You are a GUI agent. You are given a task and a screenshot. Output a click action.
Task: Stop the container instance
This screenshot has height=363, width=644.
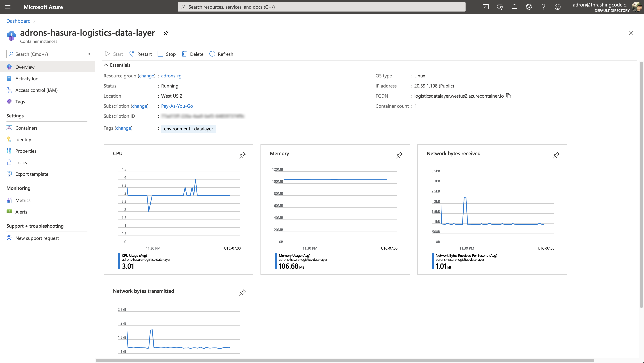(167, 54)
